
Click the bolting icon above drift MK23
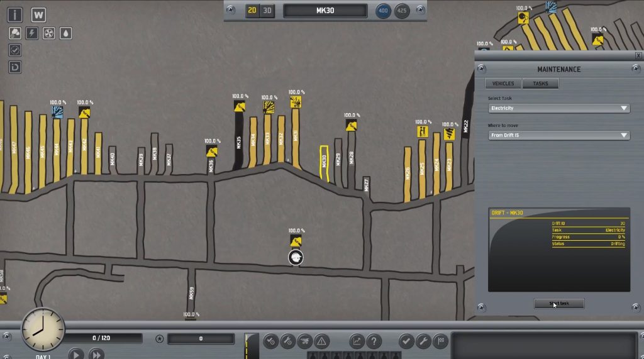[449, 134]
